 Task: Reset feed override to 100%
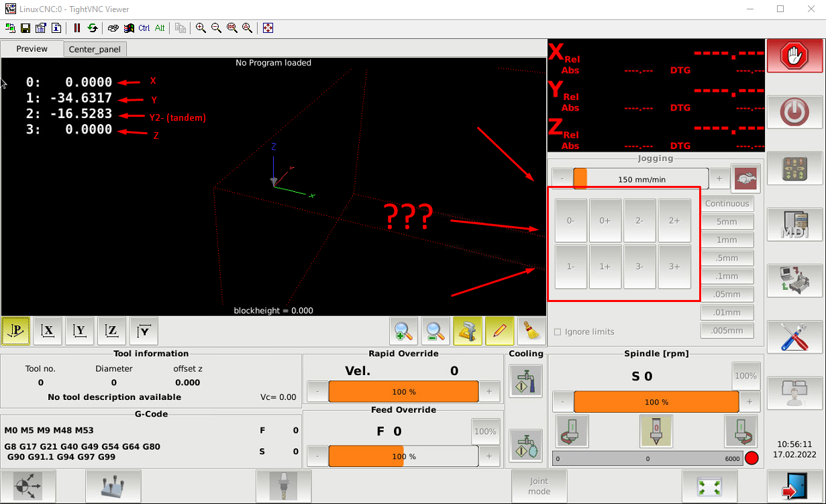point(485,432)
